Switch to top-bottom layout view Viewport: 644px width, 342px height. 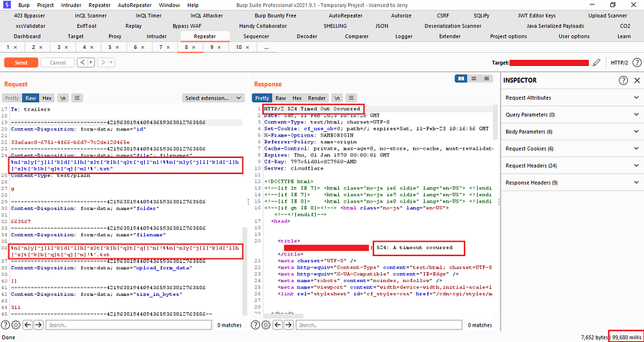pyautogui.click(x=474, y=78)
